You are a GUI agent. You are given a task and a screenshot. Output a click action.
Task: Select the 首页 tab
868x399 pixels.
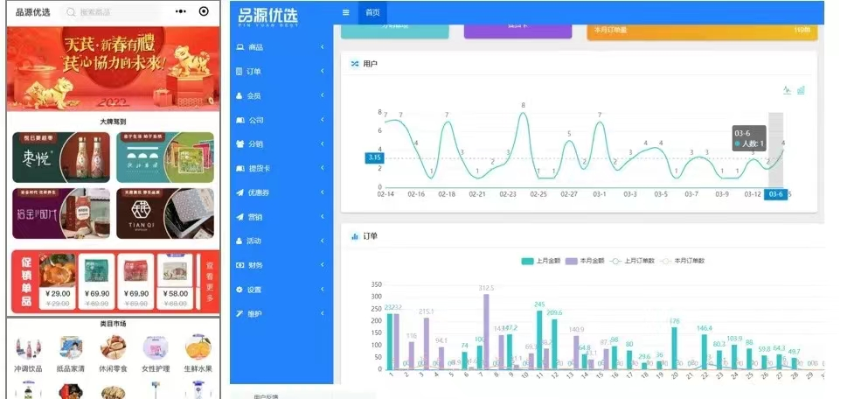[x=372, y=12]
